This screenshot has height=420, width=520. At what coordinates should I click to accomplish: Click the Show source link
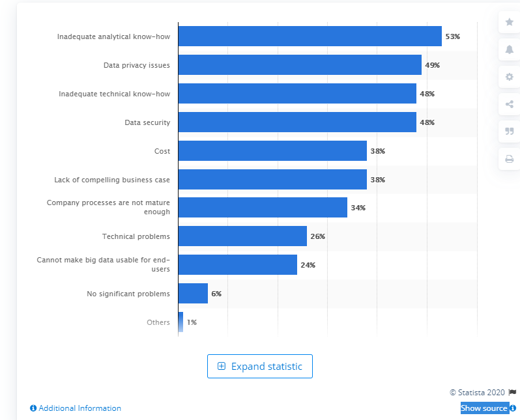point(484,408)
